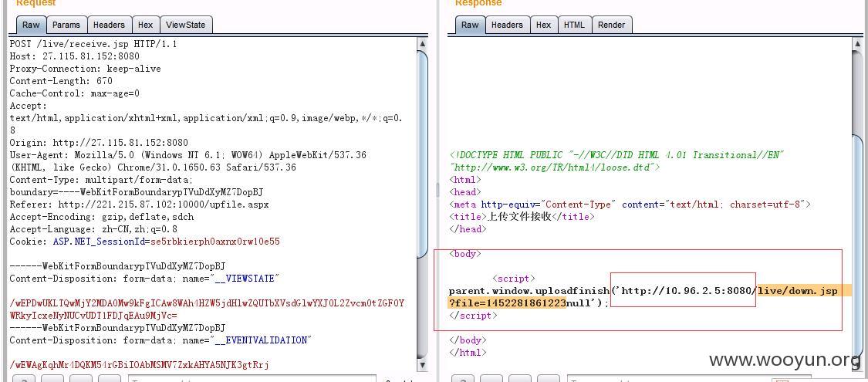Click the name="__VIEWSTATE" form-data line

click(144, 279)
